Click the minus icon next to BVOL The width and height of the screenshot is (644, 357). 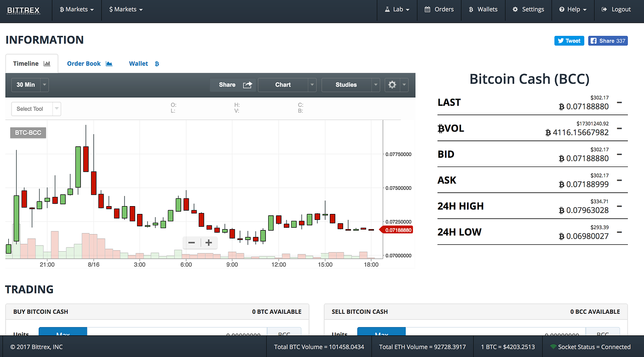pyautogui.click(x=619, y=128)
